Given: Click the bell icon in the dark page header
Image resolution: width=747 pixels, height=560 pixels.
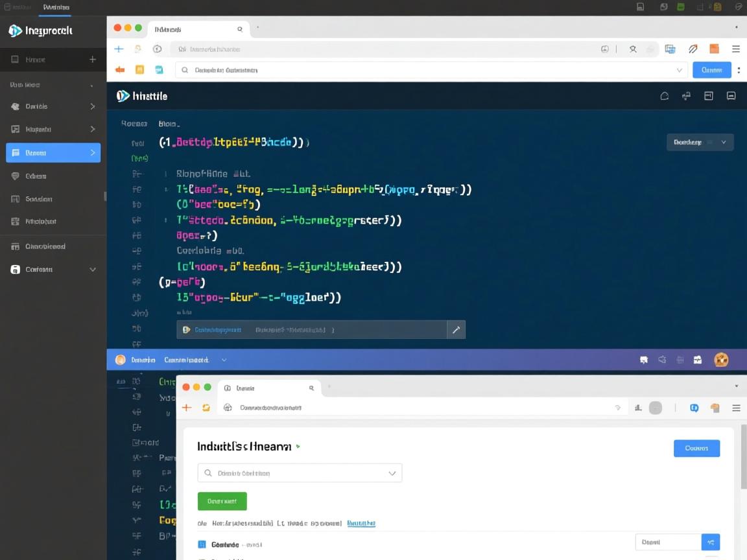Looking at the screenshot, I should point(664,96).
